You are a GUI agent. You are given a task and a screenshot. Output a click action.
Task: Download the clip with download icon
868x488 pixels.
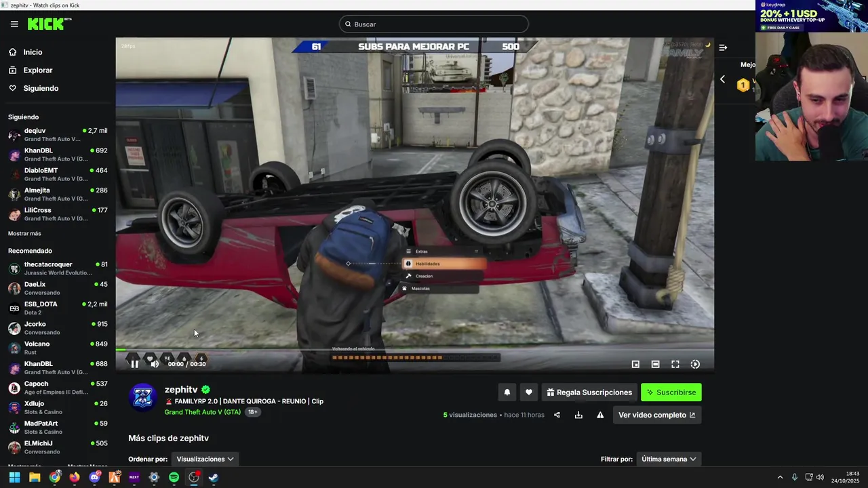click(578, 415)
